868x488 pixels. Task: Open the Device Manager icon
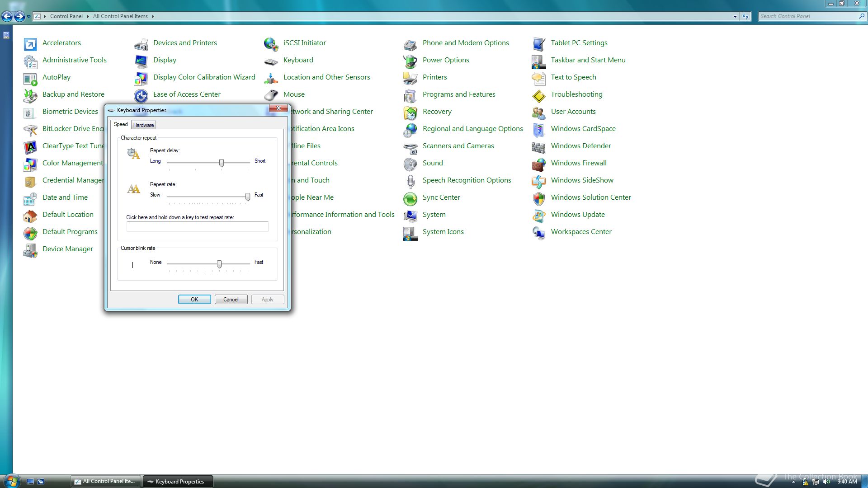(30, 250)
